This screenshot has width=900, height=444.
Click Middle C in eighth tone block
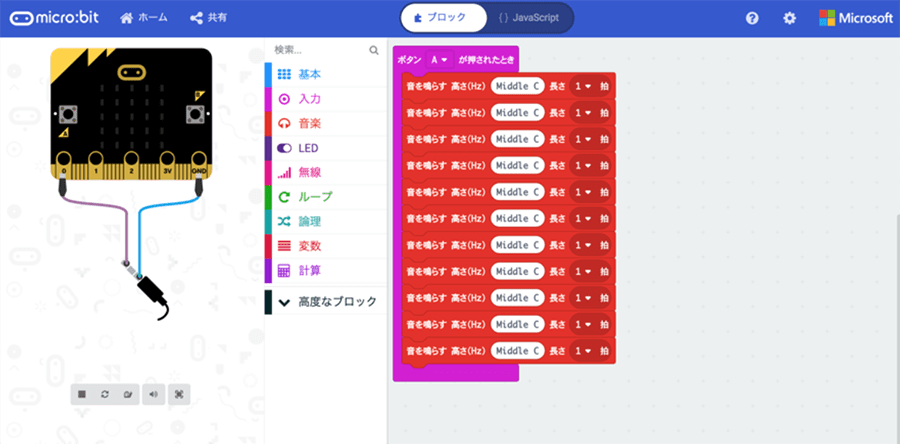[517, 271]
